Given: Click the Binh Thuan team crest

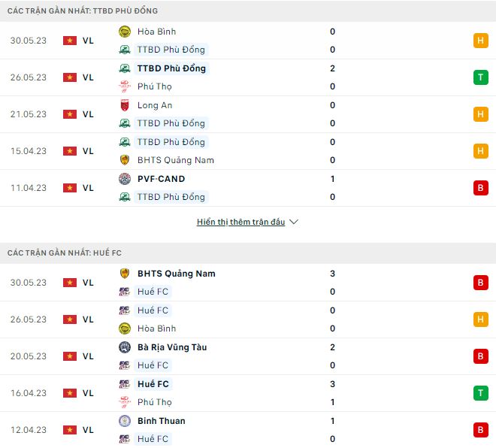Looking at the screenshot, I should tap(125, 421).
